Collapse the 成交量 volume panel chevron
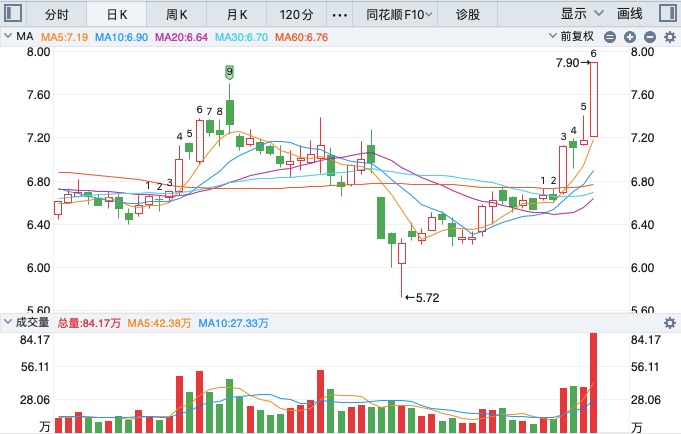This screenshot has width=681, height=434. [x=8, y=322]
